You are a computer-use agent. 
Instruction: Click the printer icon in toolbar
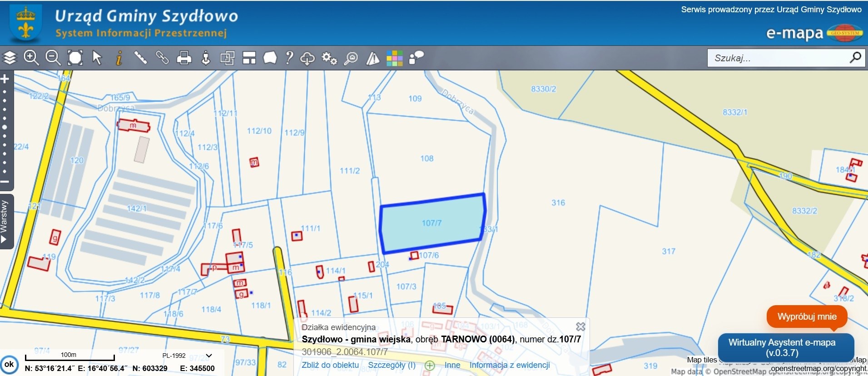tap(184, 58)
